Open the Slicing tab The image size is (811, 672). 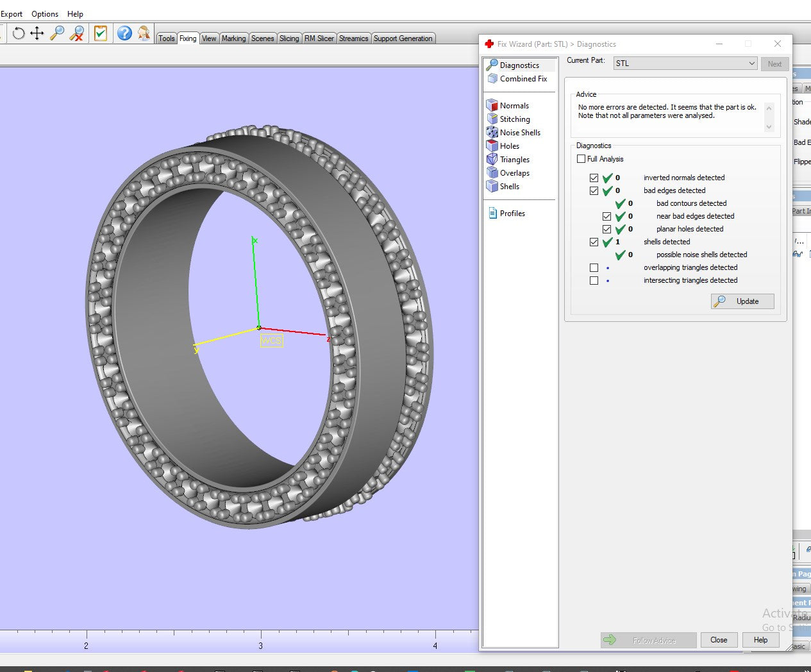click(289, 38)
